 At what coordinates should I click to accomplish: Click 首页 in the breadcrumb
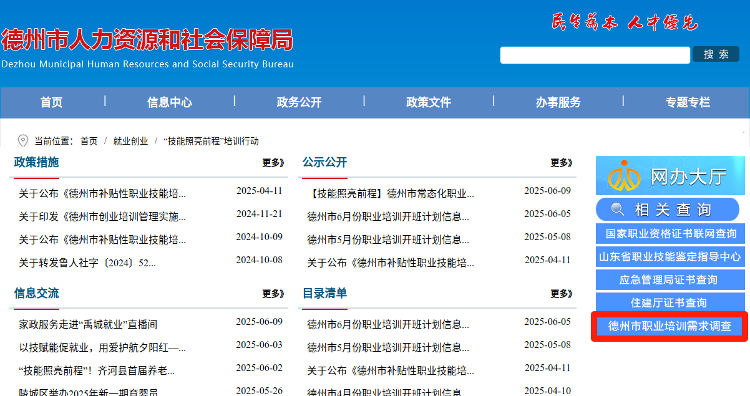coord(89,141)
